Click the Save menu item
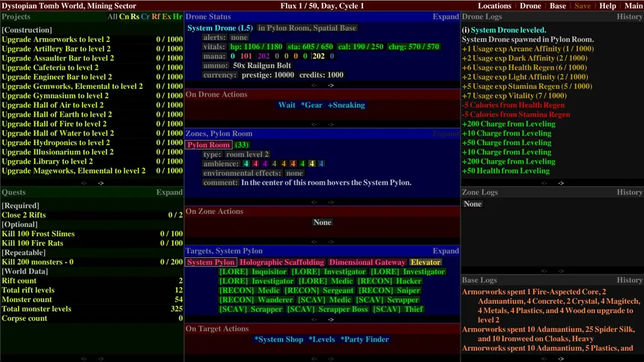This screenshot has height=362, width=644. click(x=583, y=6)
